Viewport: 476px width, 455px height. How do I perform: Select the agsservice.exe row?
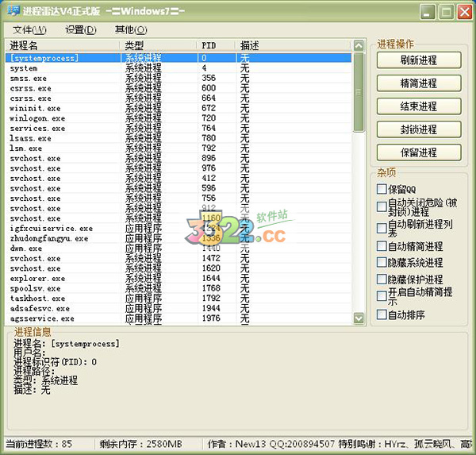point(178,318)
